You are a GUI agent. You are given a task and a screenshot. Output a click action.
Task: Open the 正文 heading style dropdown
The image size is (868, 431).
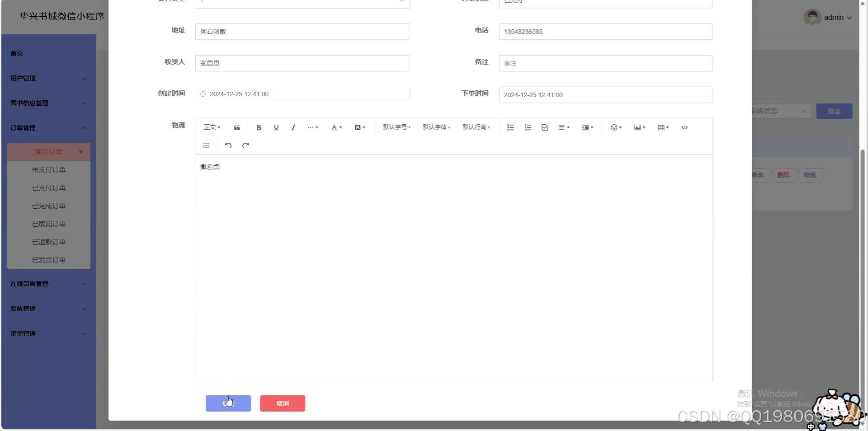tap(212, 127)
